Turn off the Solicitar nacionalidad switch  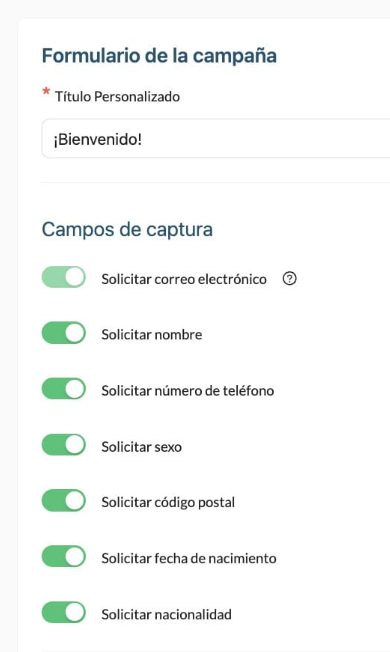tap(64, 612)
